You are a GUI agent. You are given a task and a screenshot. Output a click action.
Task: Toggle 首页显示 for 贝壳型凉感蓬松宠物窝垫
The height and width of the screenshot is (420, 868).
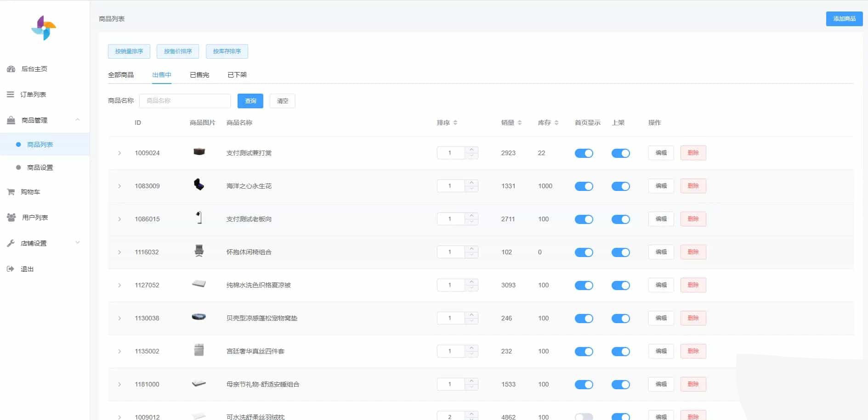point(584,319)
